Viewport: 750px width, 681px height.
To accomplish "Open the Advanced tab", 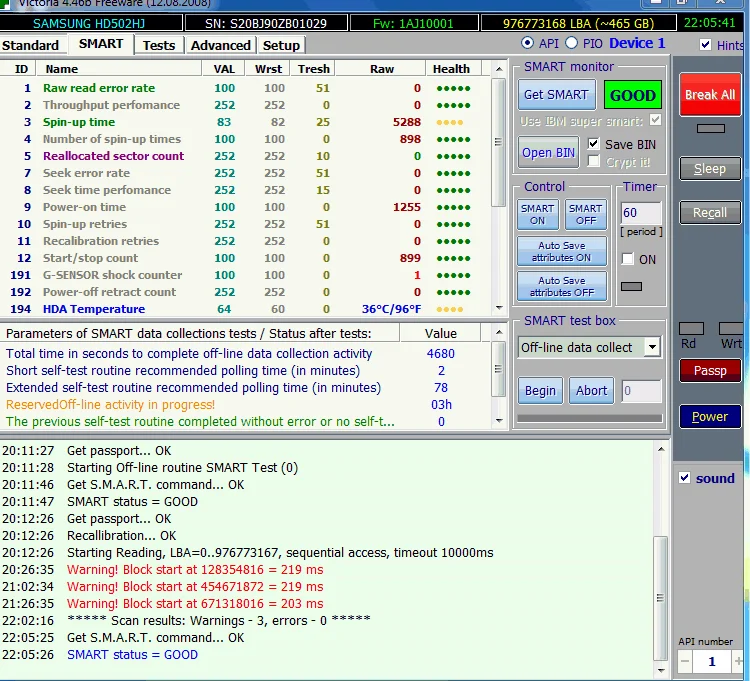I will point(220,45).
